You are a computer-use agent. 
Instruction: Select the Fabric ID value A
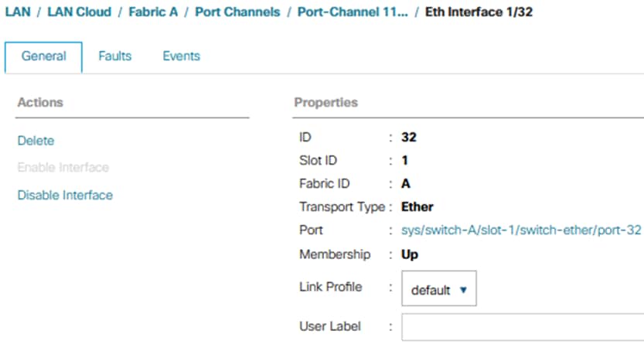pos(406,183)
